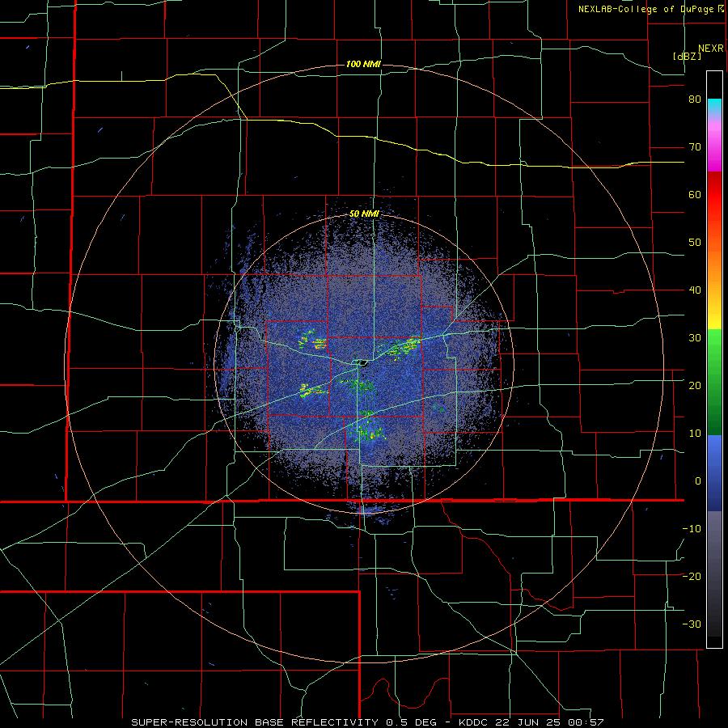Click the 50 NMI range ring label
The width and height of the screenshot is (728, 728).
364,214
